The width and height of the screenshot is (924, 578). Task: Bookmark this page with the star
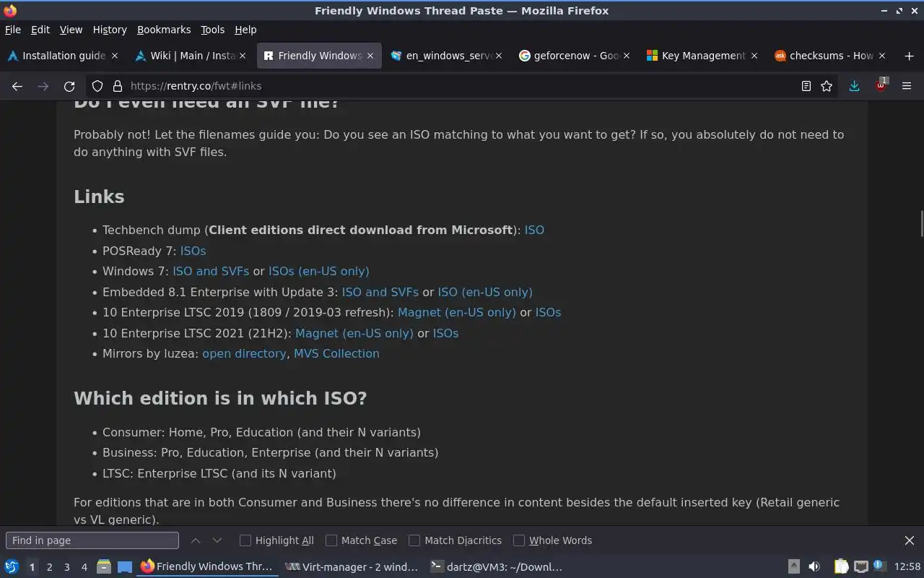(x=827, y=86)
